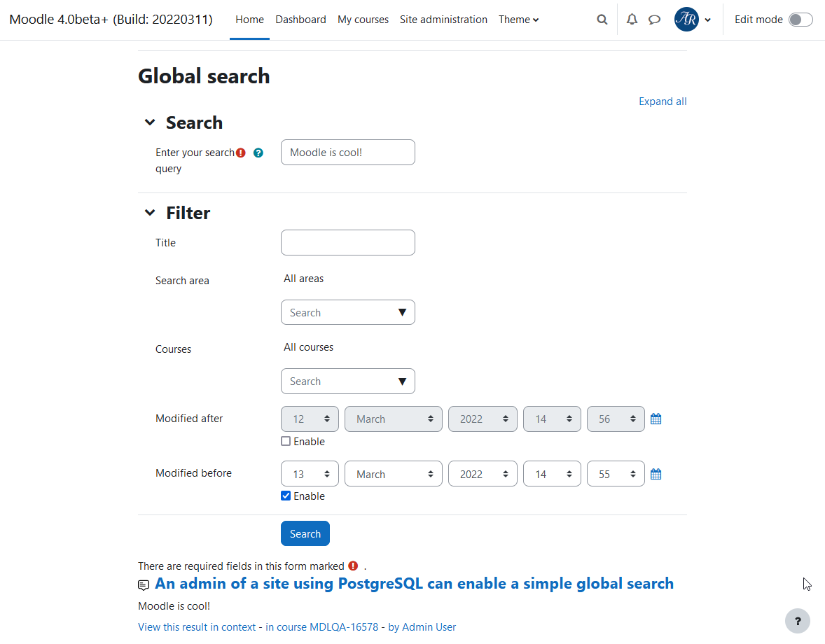Viewport: 825px width, 644px height.
Task: Select Modified after month dropdown
Action: 393,419
